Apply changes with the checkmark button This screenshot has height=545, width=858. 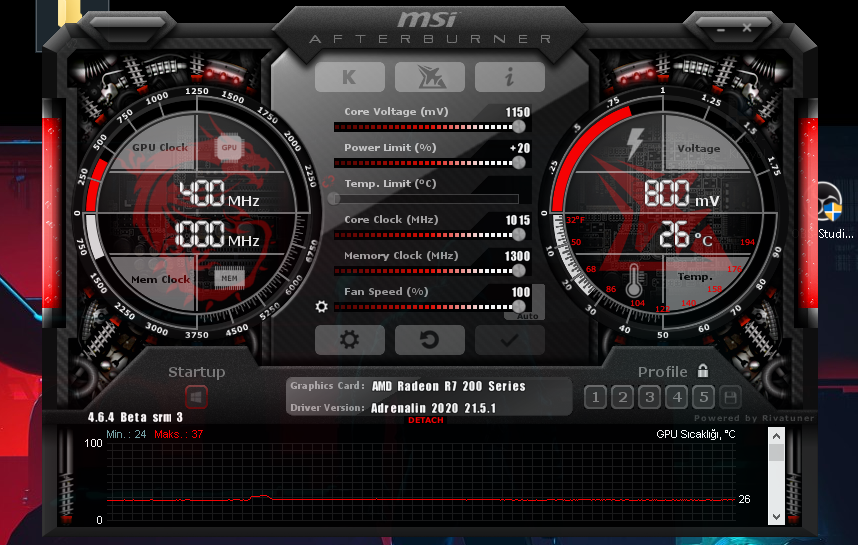pyautogui.click(x=510, y=340)
